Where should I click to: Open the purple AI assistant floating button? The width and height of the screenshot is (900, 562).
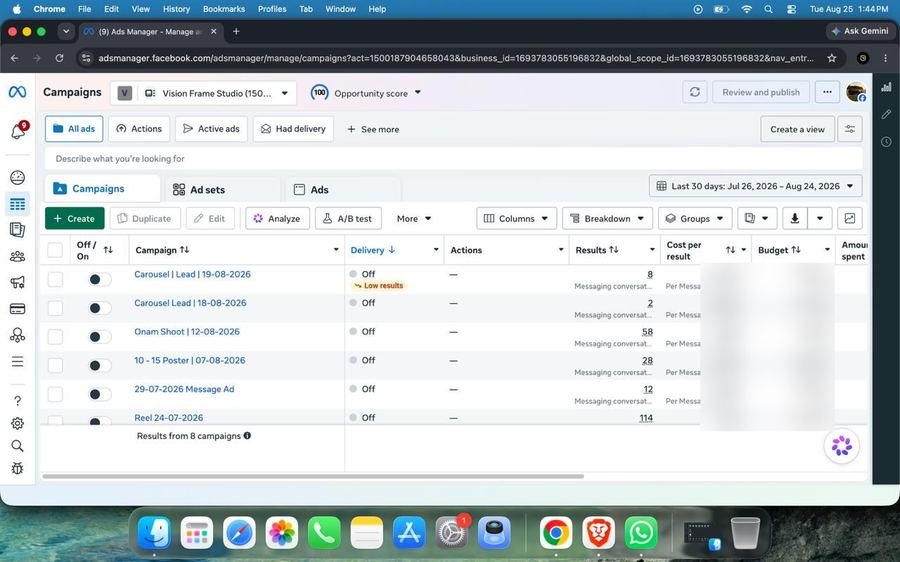click(x=841, y=446)
